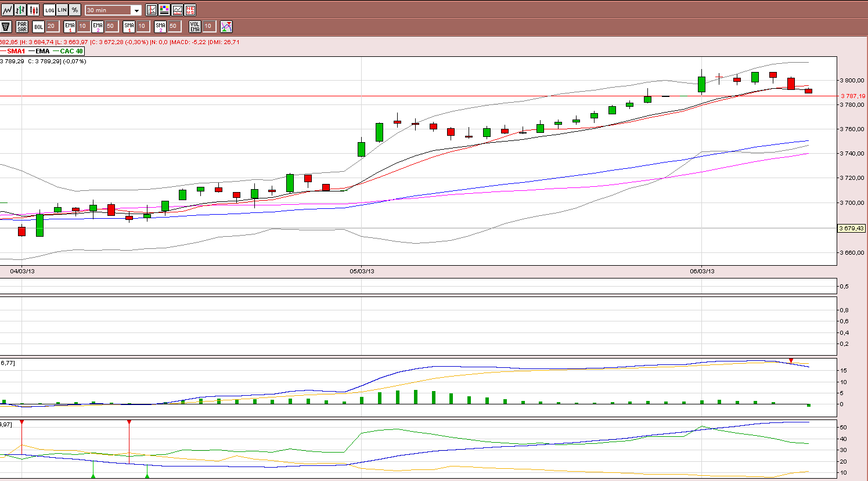Edit SMA 1 period field
This screenshot has height=481, width=868.
coord(142,26)
